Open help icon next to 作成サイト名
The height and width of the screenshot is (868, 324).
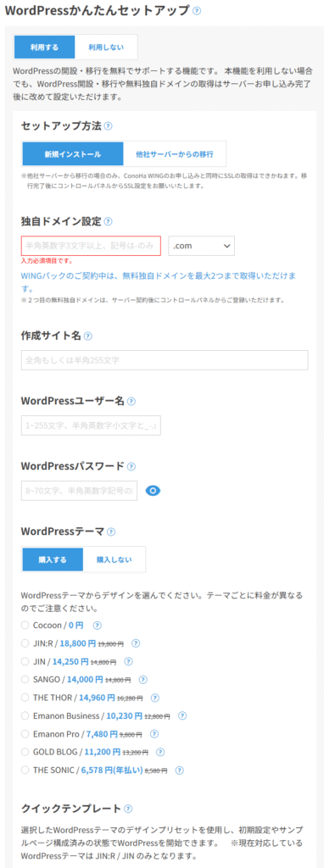coord(88,336)
